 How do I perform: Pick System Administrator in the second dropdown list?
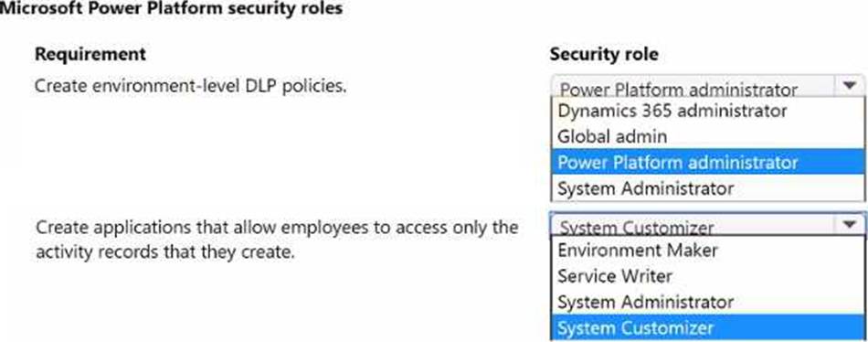[x=708, y=302]
